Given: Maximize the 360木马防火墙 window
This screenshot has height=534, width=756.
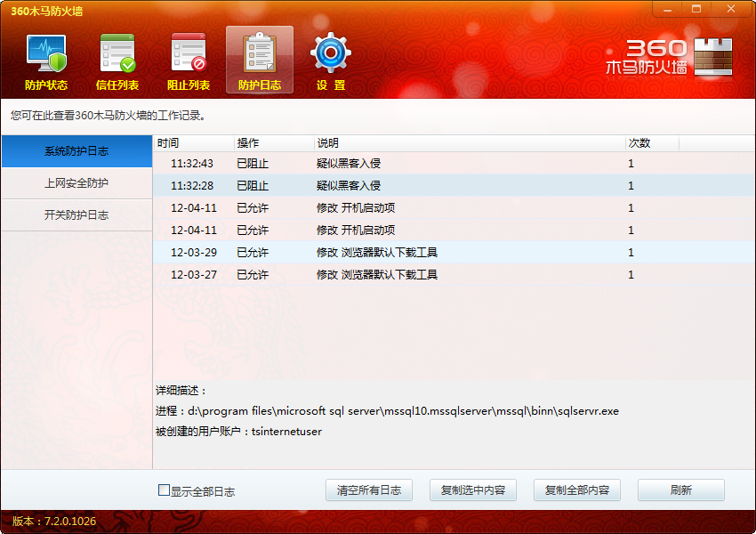Looking at the screenshot, I should [x=696, y=9].
